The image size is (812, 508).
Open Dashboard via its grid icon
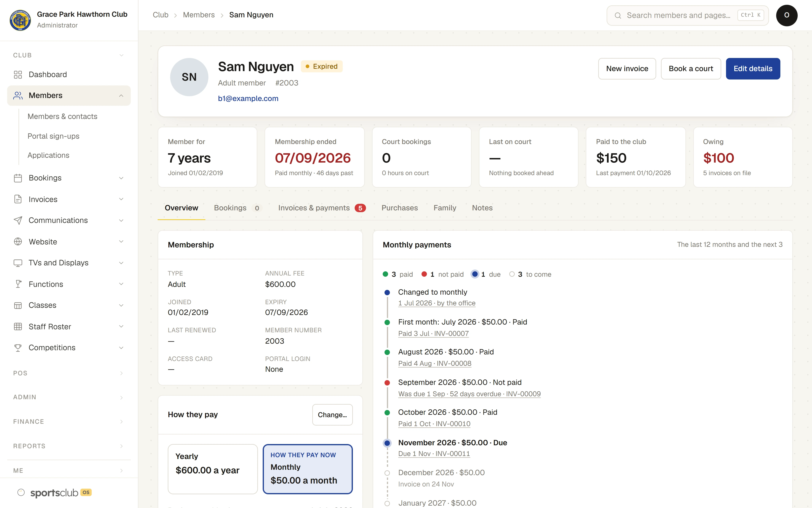pos(18,75)
